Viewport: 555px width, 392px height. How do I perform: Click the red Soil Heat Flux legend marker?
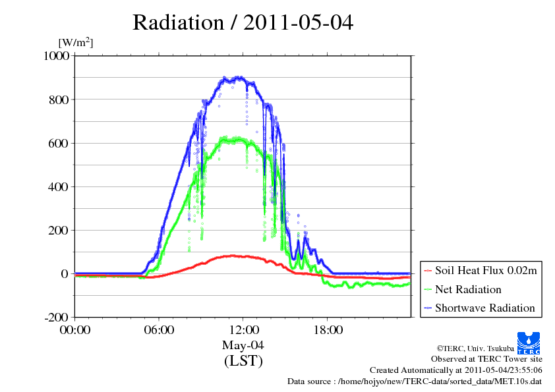[428, 271]
